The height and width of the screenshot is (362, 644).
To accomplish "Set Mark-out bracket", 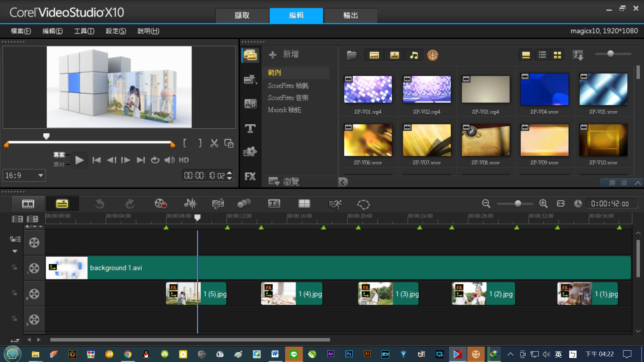I will (200, 143).
